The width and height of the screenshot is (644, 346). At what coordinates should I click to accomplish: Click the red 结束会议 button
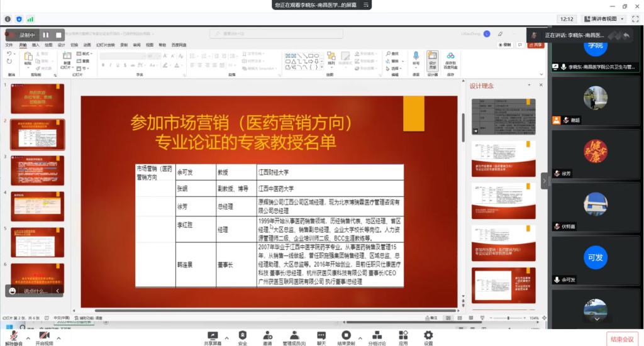(x=622, y=340)
